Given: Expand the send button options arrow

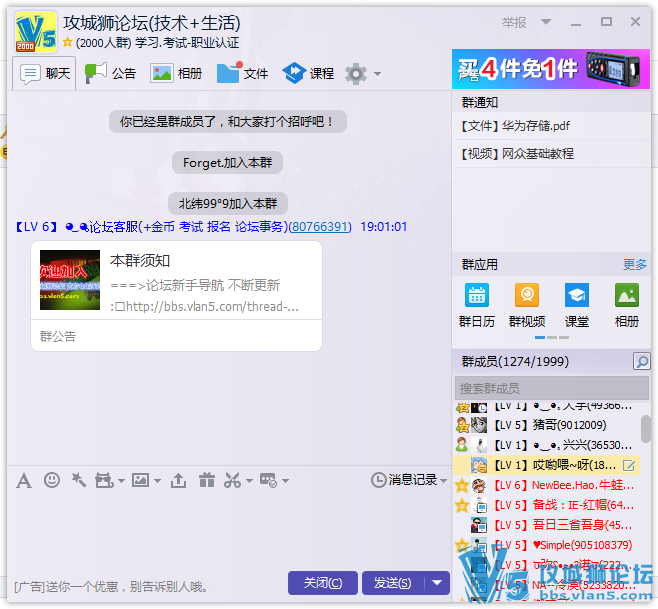Looking at the screenshot, I should coord(437,583).
